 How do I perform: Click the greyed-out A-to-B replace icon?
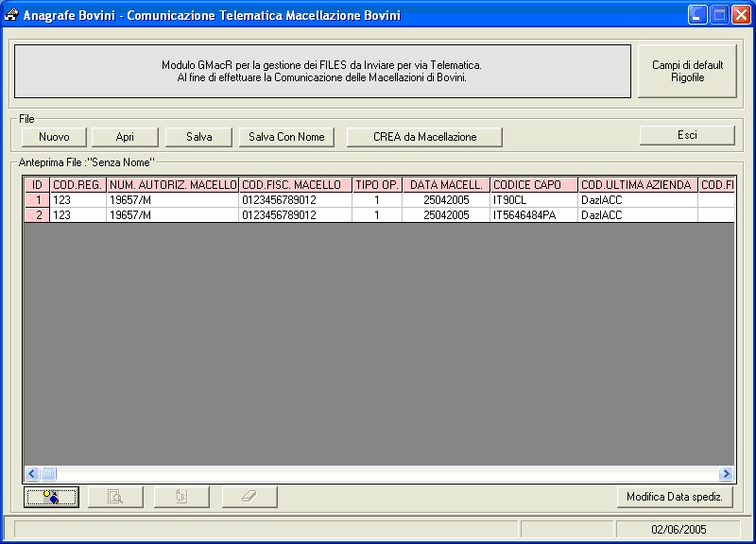(181, 497)
